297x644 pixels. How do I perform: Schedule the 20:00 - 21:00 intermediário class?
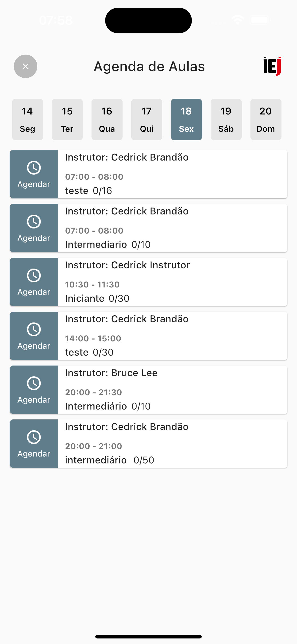34,444
